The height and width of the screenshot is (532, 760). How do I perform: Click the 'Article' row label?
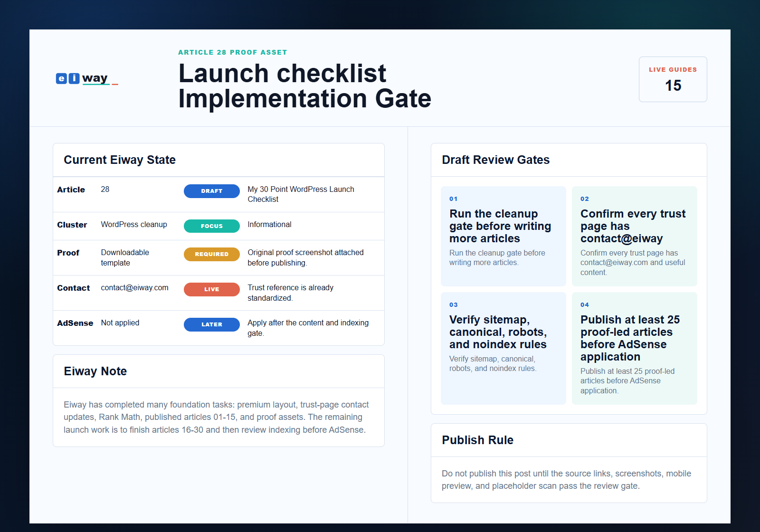click(x=71, y=190)
